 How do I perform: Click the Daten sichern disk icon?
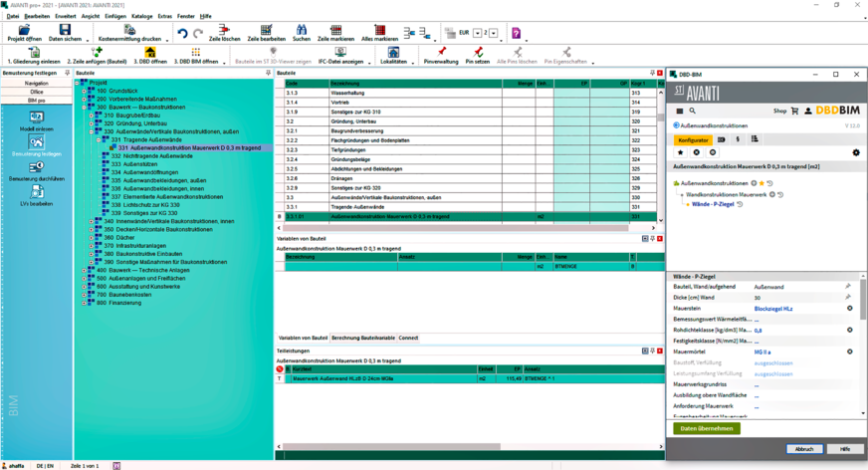point(66,33)
